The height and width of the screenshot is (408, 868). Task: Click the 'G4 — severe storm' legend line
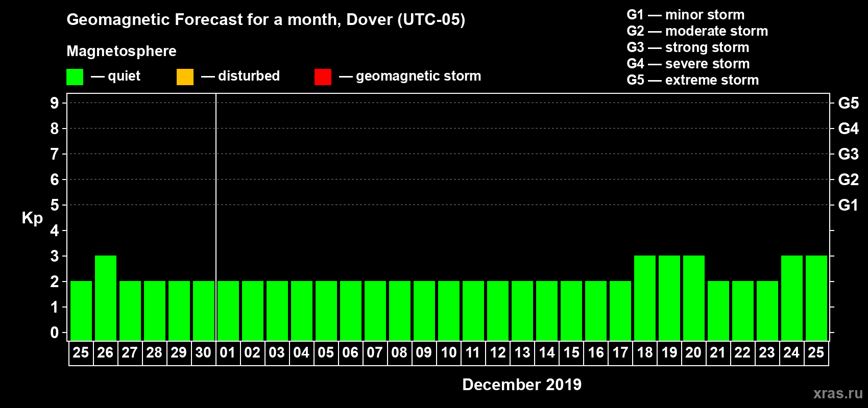(x=688, y=64)
